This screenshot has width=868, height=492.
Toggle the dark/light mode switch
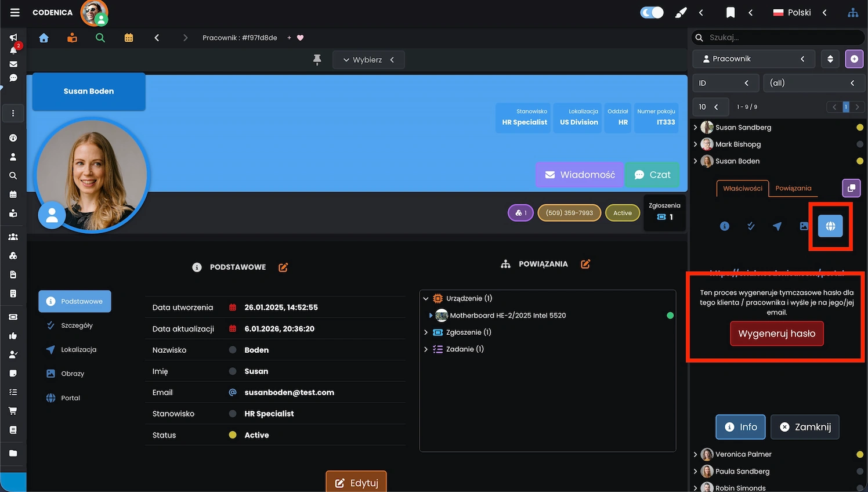click(x=651, y=12)
